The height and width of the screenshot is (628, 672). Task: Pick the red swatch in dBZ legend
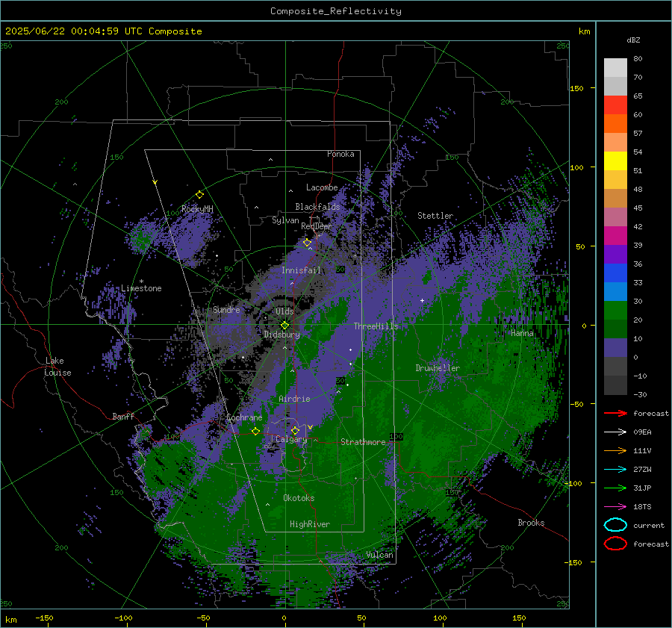[x=615, y=105]
